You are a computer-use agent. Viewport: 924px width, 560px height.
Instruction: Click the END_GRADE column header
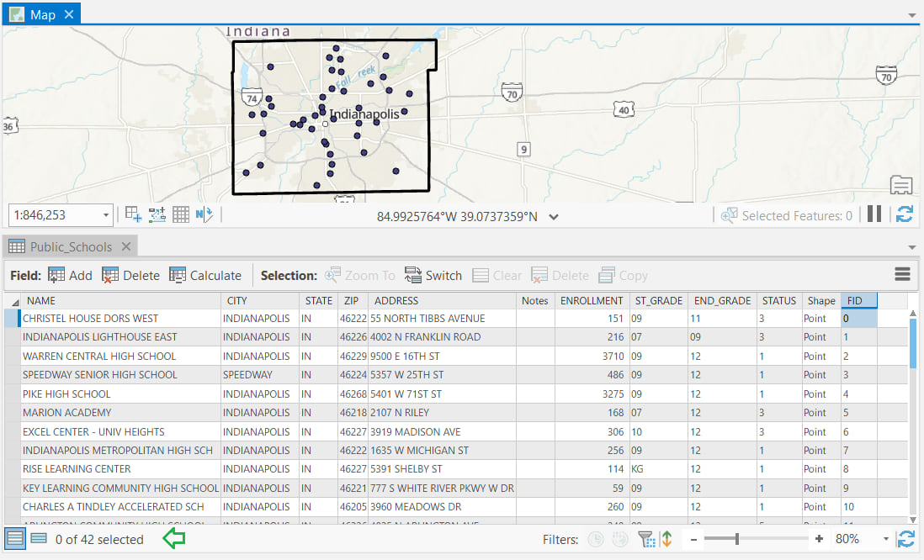point(722,301)
